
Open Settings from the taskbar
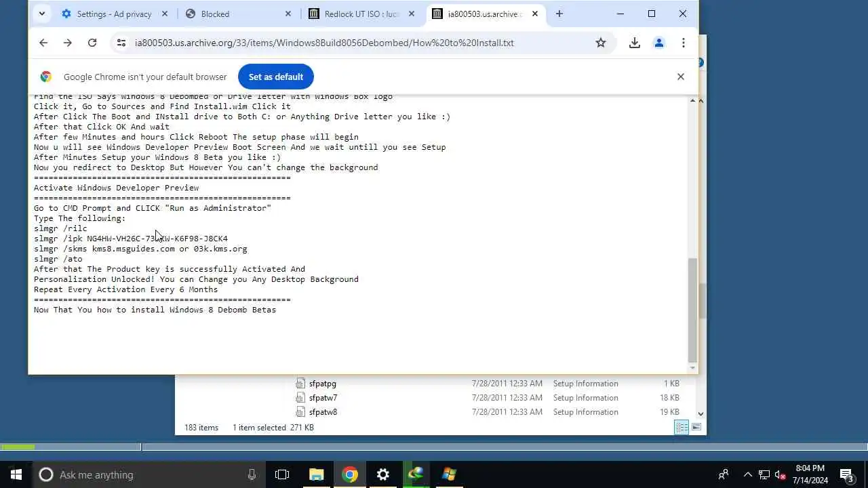(x=383, y=474)
